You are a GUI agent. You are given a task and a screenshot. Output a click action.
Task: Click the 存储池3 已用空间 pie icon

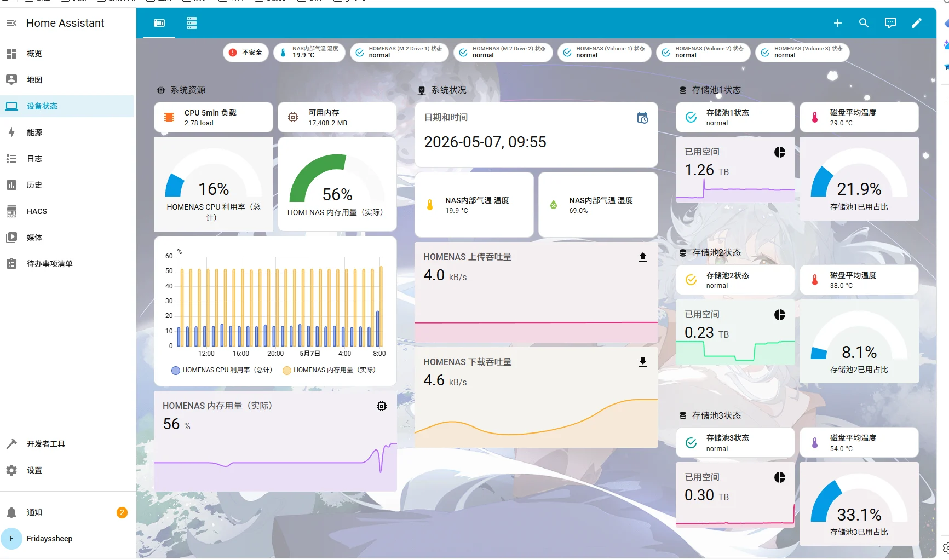pyautogui.click(x=780, y=477)
